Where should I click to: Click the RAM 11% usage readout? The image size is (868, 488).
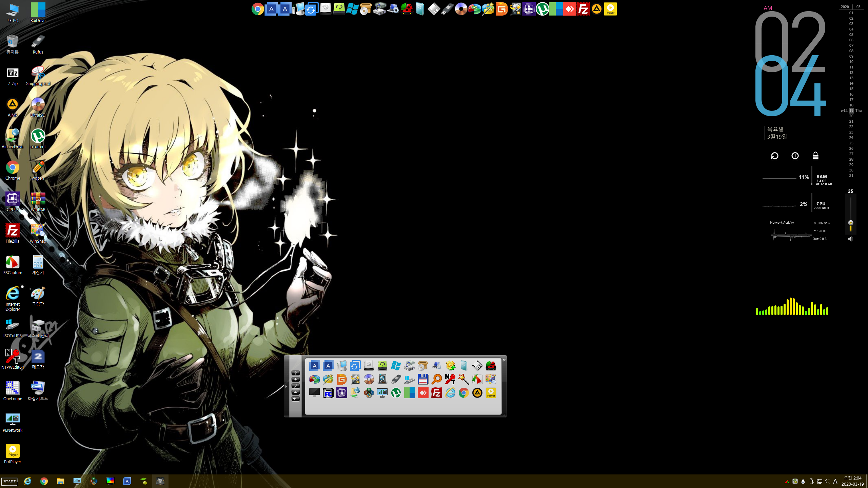804,177
